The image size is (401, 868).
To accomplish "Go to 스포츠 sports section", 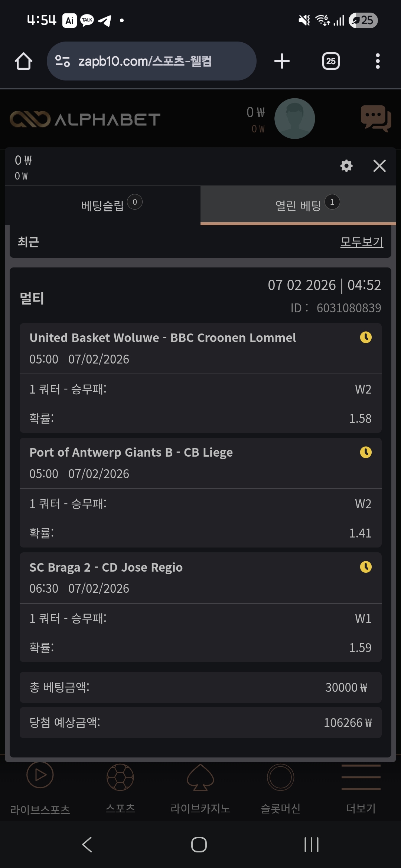I will pos(120,787).
